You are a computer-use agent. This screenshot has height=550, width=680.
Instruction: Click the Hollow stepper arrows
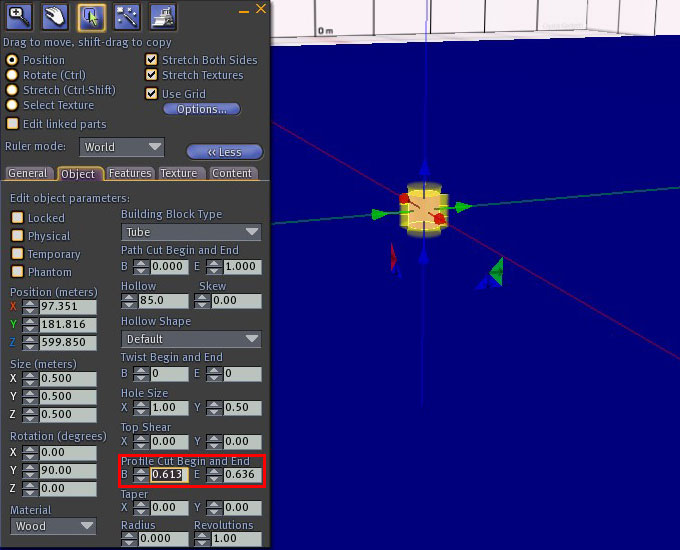(129, 301)
